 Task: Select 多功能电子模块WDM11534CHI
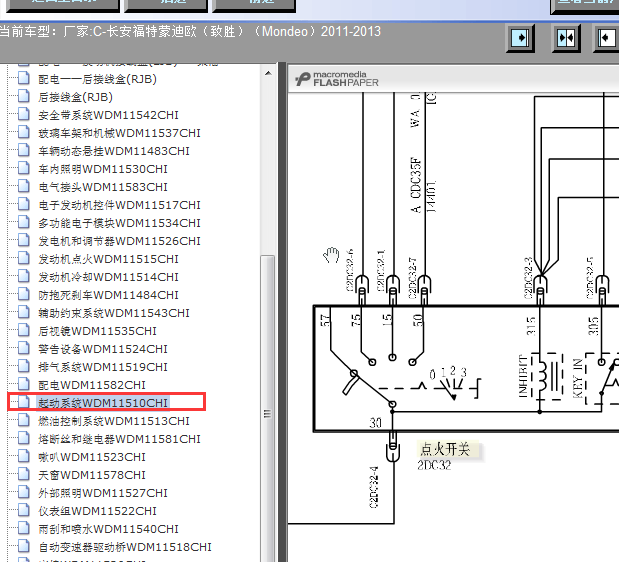tap(119, 223)
